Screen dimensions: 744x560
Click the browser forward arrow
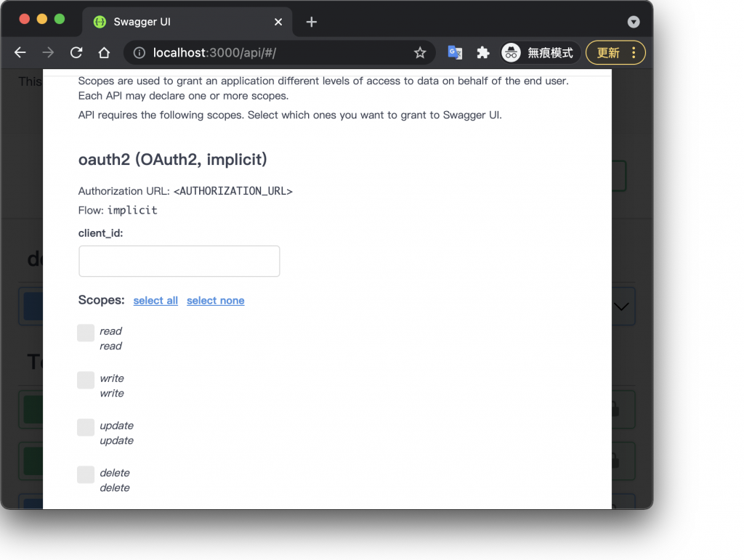tap(48, 52)
